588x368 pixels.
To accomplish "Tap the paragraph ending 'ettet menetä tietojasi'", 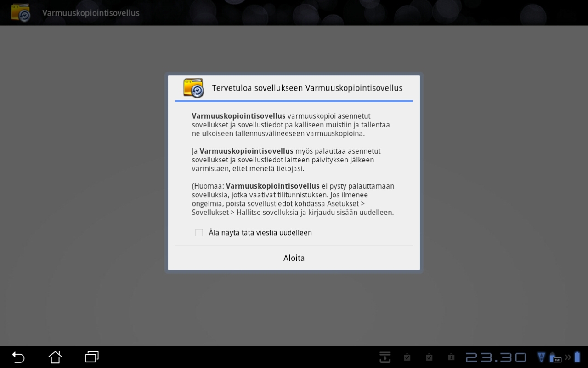I will [x=286, y=160].
